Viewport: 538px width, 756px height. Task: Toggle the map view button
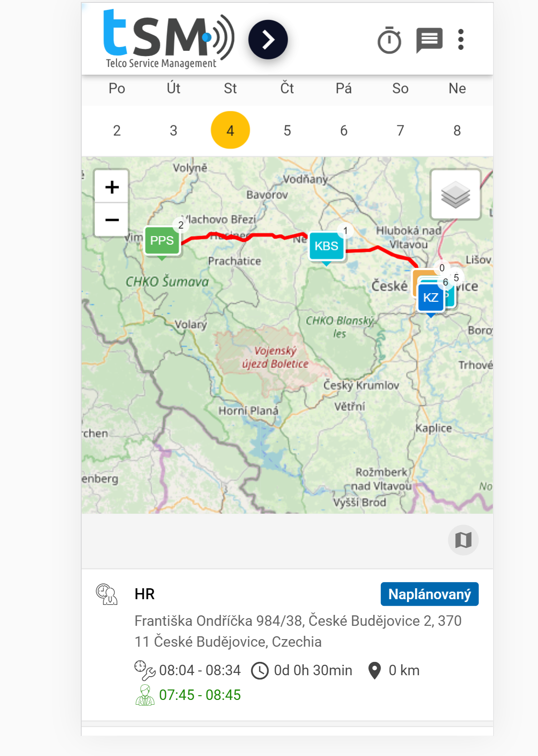click(x=463, y=540)
